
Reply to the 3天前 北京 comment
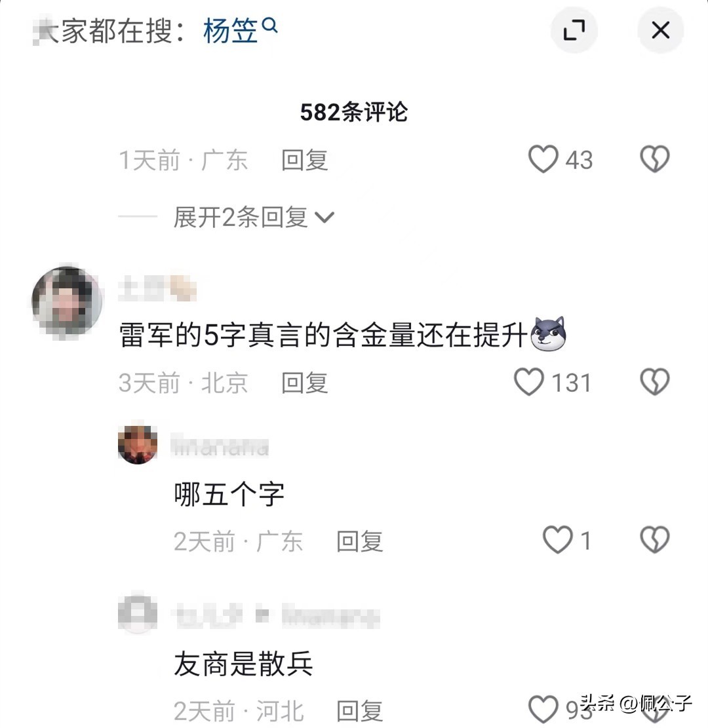tap(304, 383)
